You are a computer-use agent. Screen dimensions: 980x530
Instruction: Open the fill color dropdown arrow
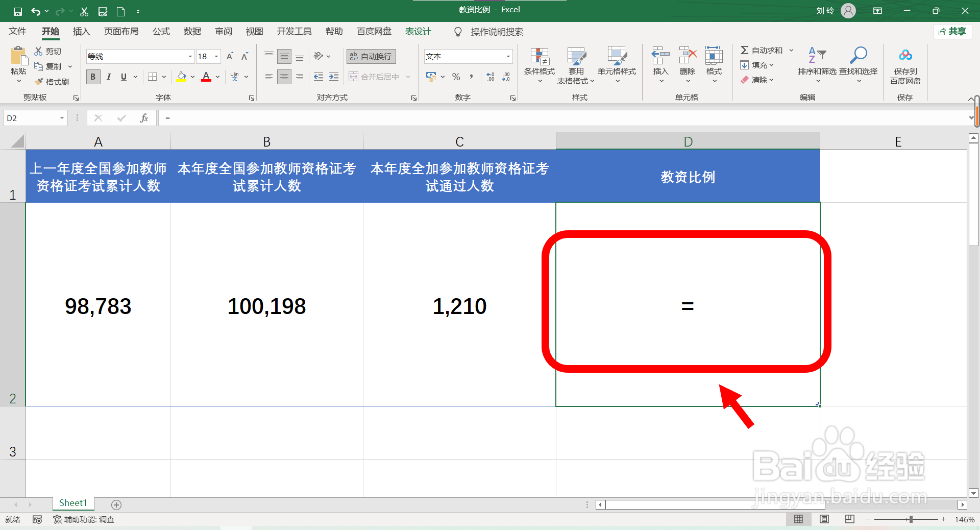(192, 77)
